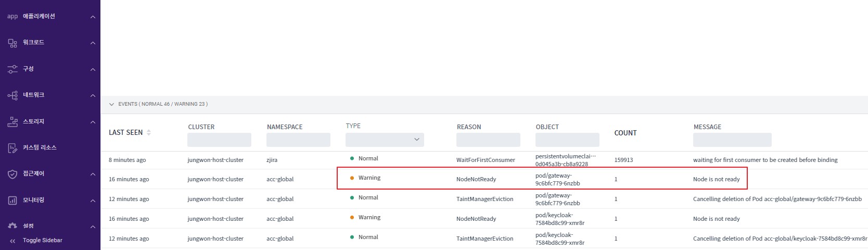
Task: Collapse the EVENTS panel chevron
Action: (x=111, y=104)
